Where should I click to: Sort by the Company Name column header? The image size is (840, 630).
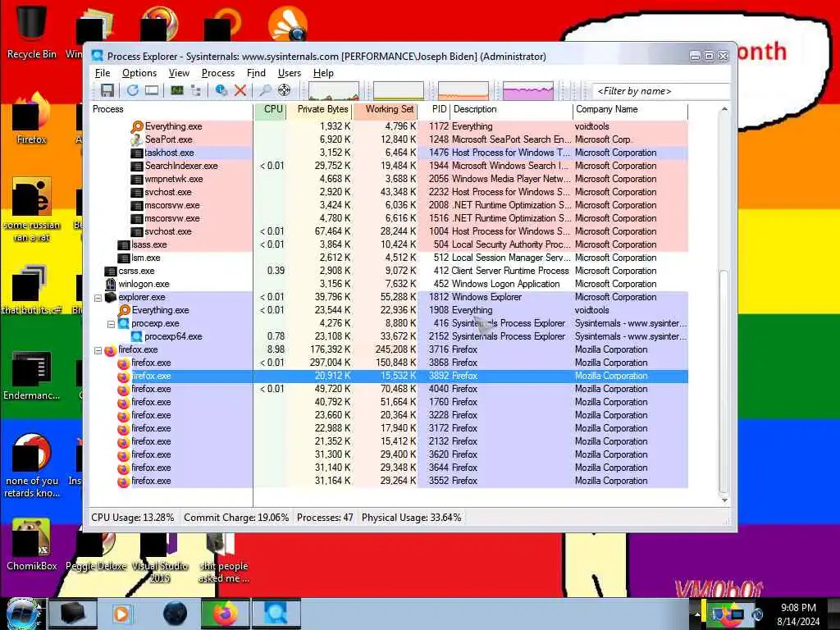pos(631,109)
